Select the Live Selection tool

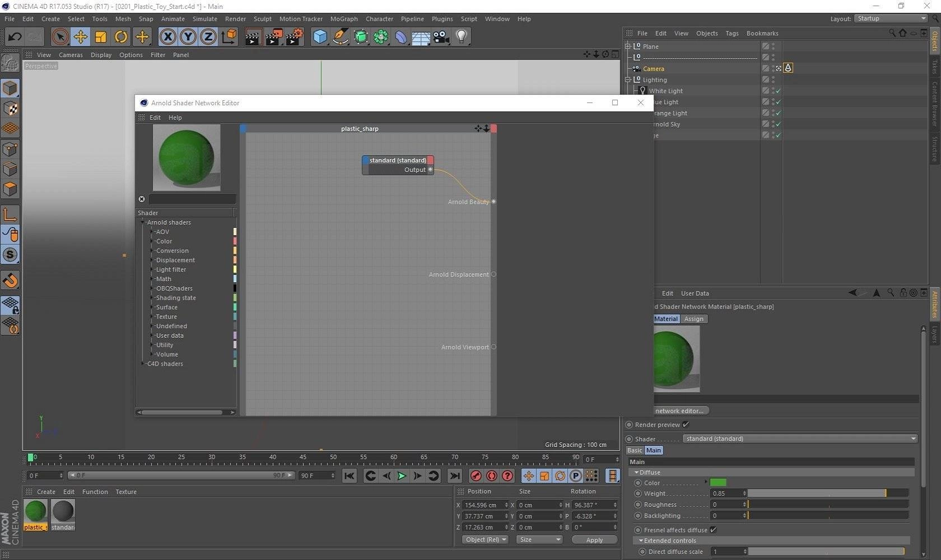(60, 37)
